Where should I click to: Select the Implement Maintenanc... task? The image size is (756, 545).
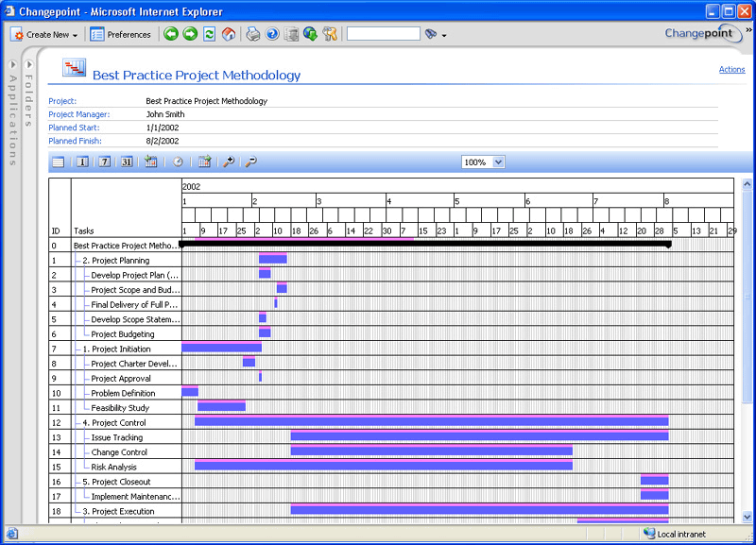pyautogui.click(x=135, y=497)
